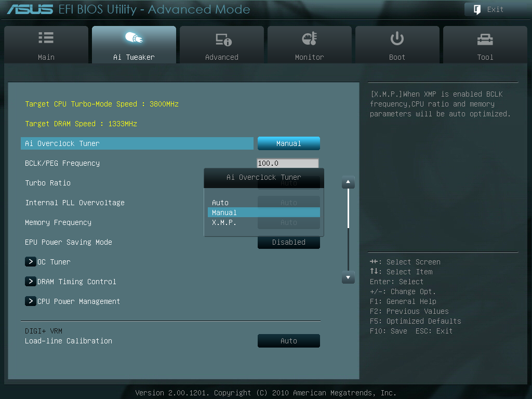
Task: Click the DIGI+ VRM section heading
Action: pos(44,331)
